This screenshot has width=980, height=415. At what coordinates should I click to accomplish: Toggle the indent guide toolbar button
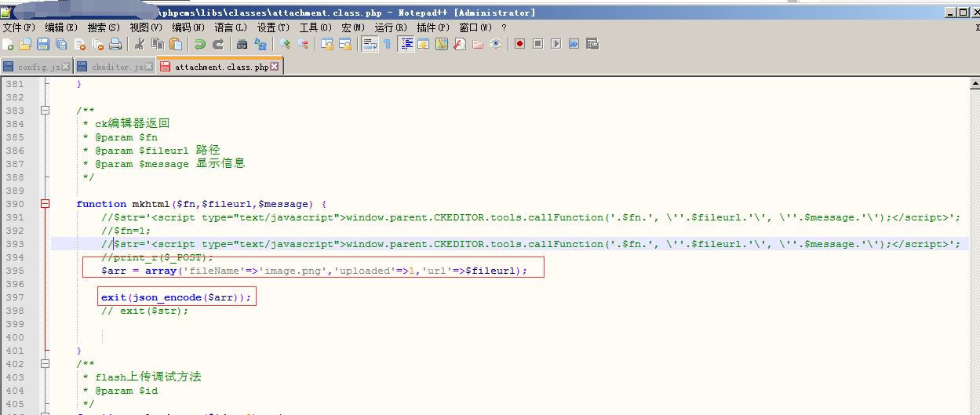tap(406, 44)
